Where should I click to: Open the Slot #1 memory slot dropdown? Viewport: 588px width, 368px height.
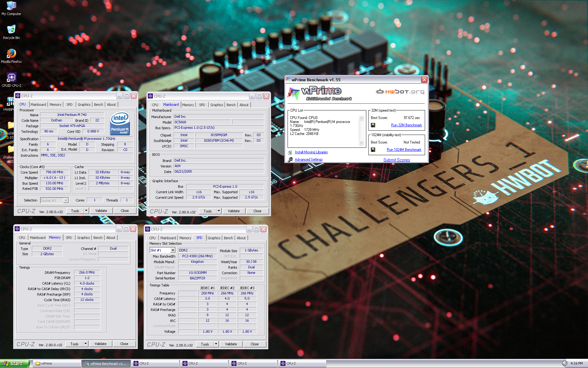click(x=173, y=250)
